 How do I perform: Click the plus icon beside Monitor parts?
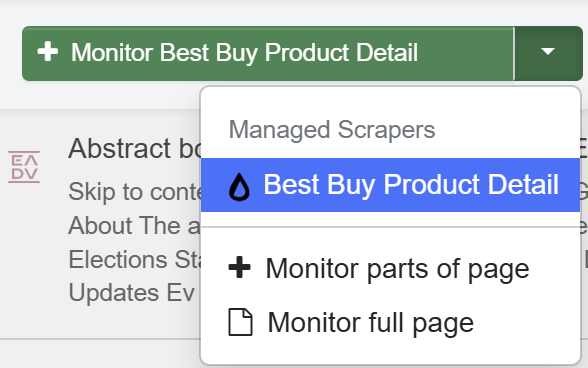coord(239,267)
